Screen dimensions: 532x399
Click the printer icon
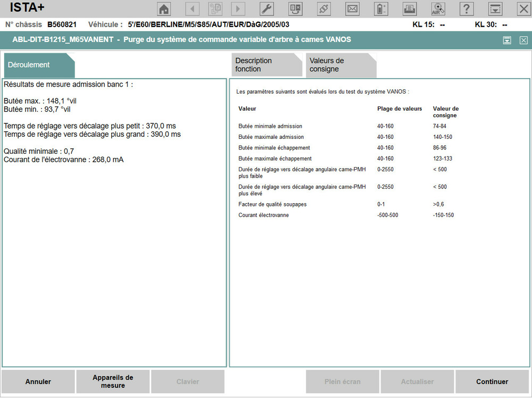tap(410, 9)
